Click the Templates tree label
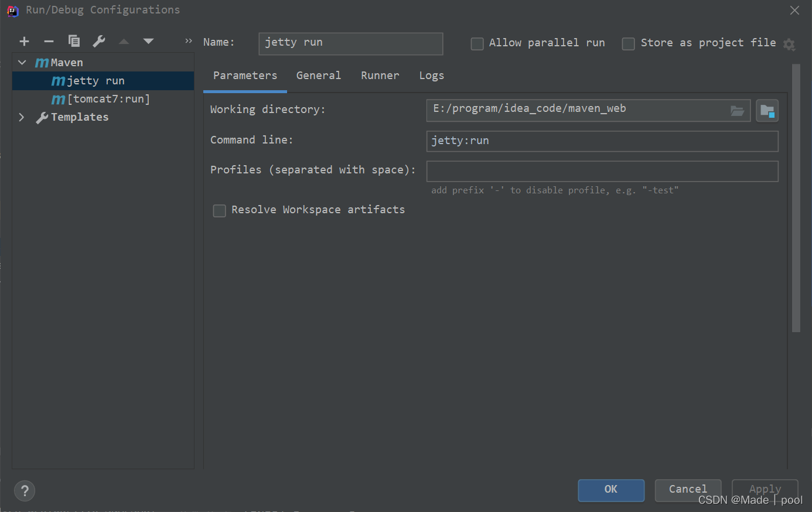 point(80,117)
